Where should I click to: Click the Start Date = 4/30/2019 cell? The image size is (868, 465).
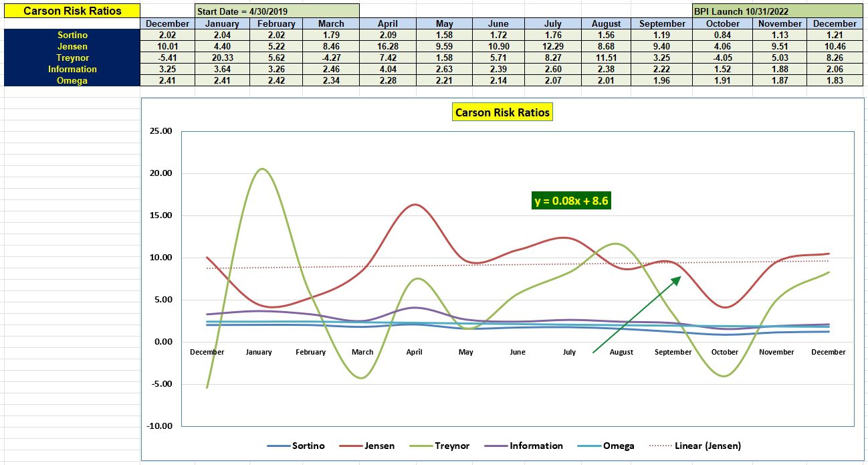coord(277,11)
